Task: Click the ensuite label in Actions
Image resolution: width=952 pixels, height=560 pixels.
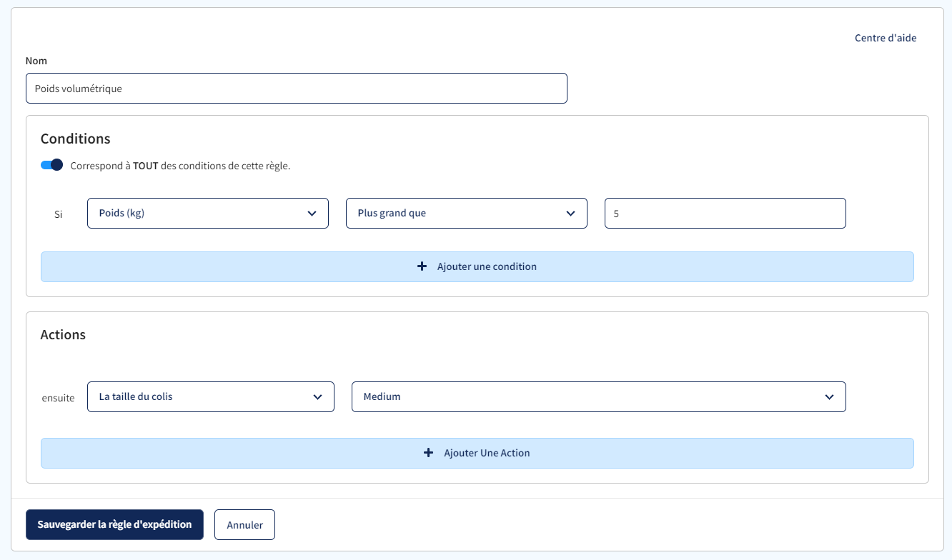Action: [x=59, y=398]
